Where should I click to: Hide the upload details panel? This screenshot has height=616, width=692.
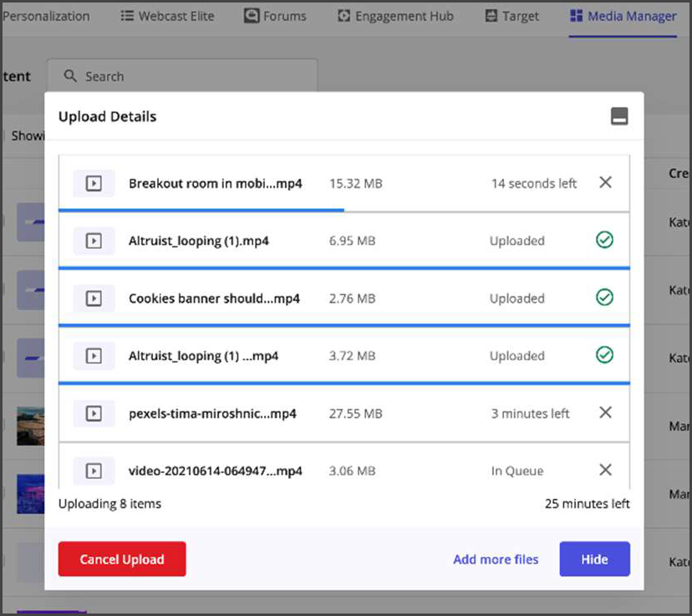(594, 558)
